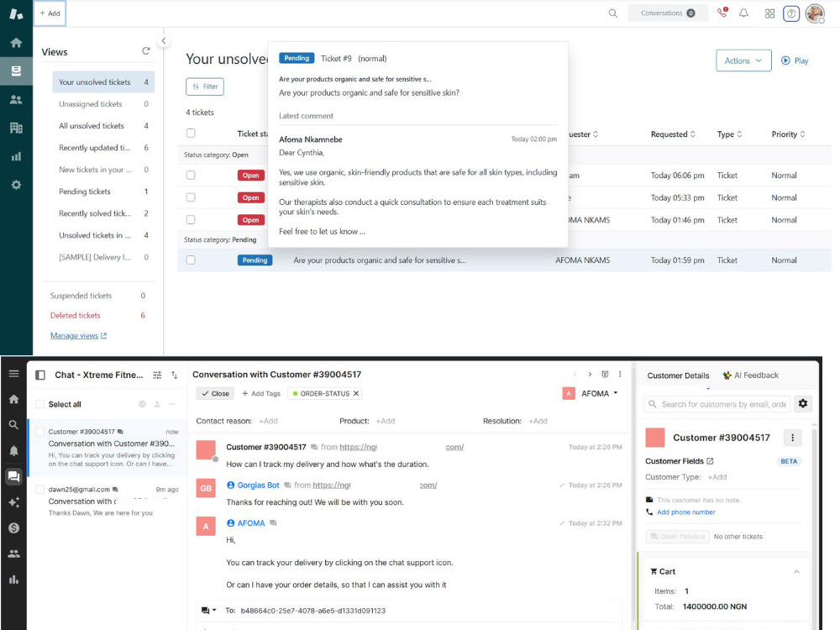Screen dimensions: 840x630
Task: Check ticket requested Today 05:33 pm
Action: point(191,197)
